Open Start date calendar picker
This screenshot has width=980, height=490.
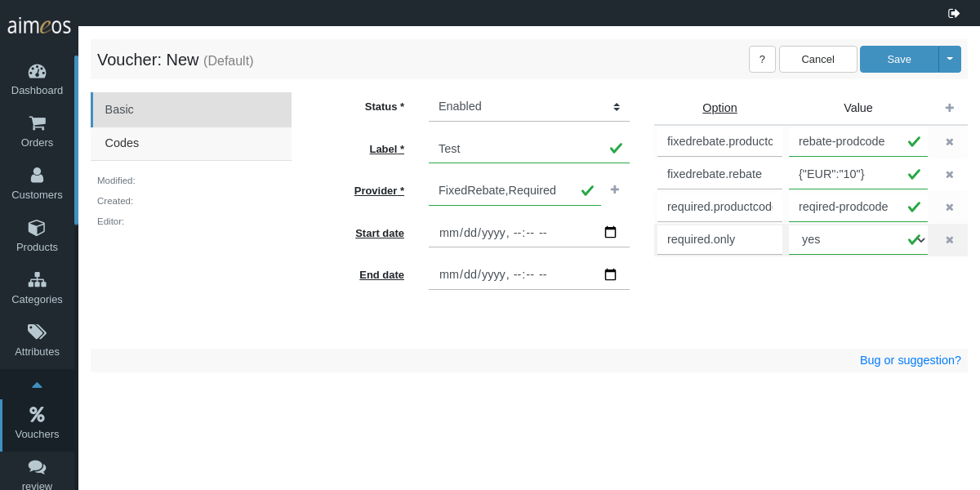click(610, 232)
